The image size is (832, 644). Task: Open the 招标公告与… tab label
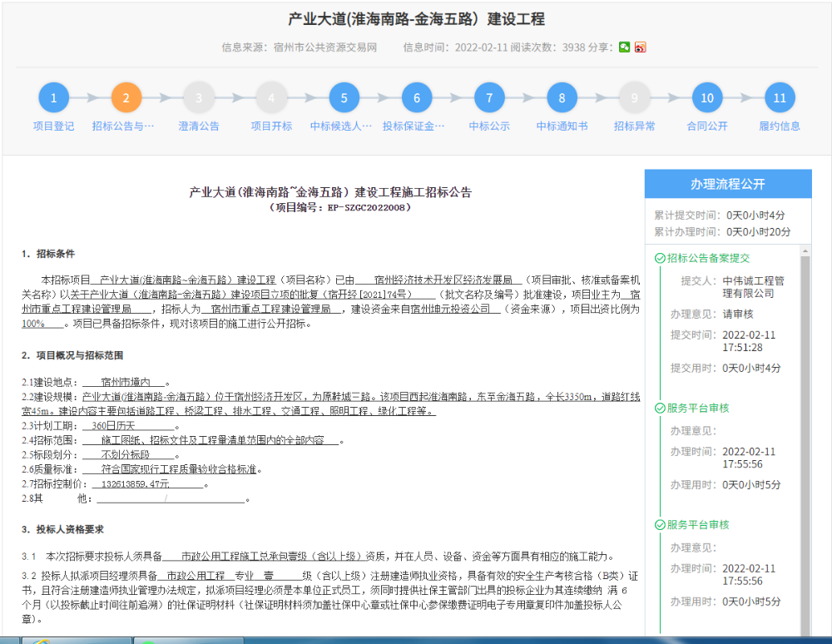point(123,126)
